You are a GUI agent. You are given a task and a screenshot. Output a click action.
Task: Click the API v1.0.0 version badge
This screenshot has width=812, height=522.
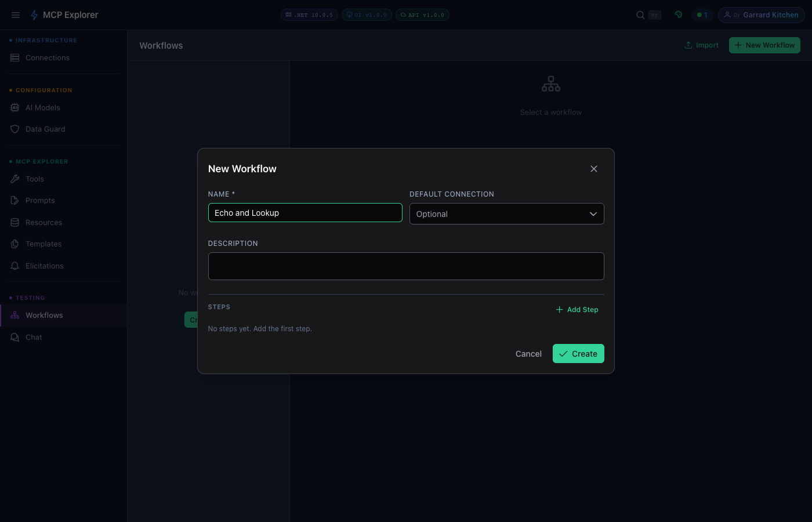point(422,14)
